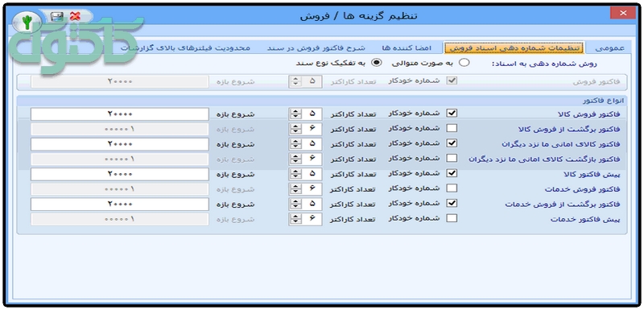This screenshot has width=644, height=310.
Task: Enable شماره خودکار for فاکتور بازگشت کالای امانی
Action: coord(452,158)
